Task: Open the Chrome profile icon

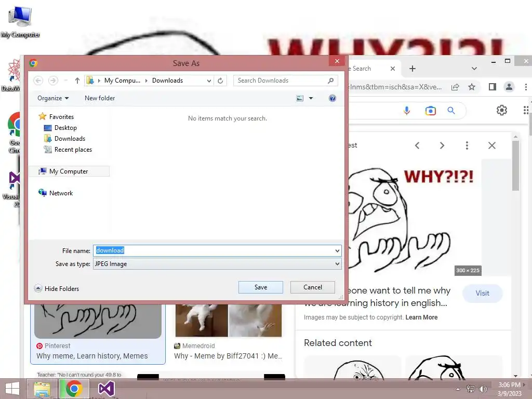Action: 509,87
